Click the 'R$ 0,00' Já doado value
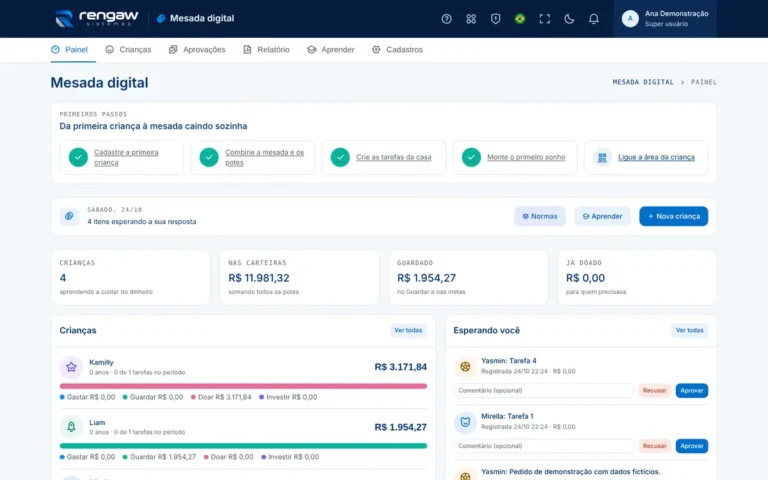This screenshot has width=768, height=480. coord(585,278)
